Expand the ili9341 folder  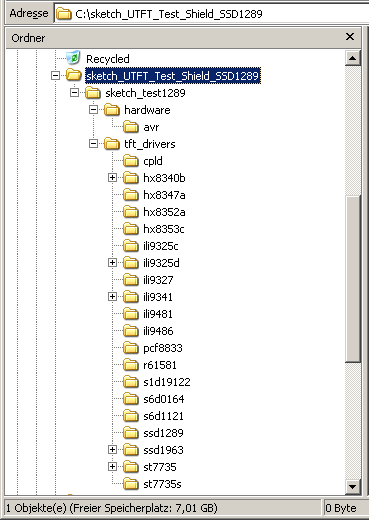tap(112, 297)
